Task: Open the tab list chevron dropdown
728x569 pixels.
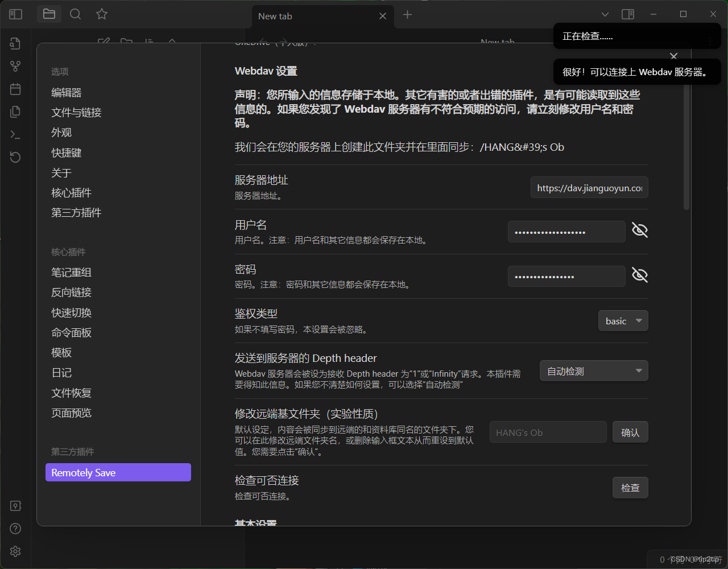Action: (x=605, y=14)
